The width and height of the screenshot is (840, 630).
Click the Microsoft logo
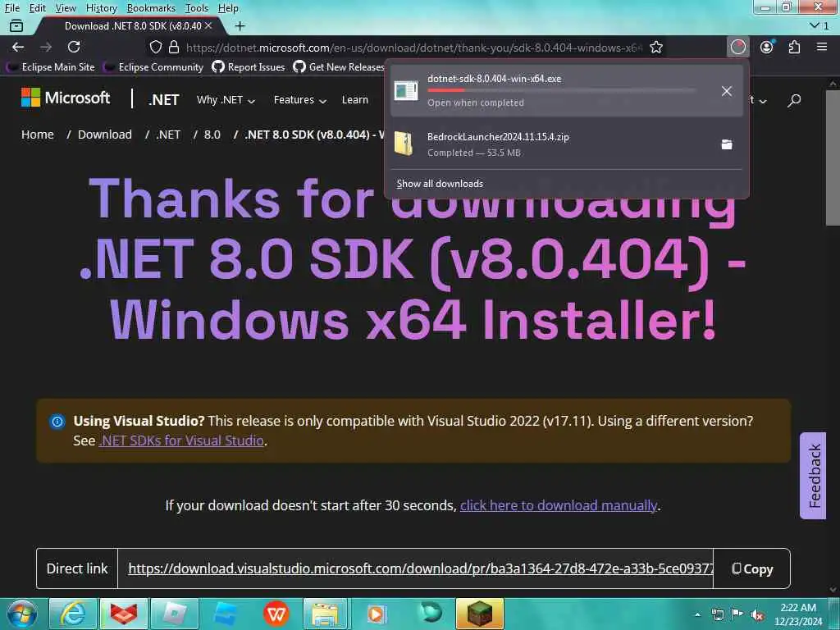(x=66, y=98)
